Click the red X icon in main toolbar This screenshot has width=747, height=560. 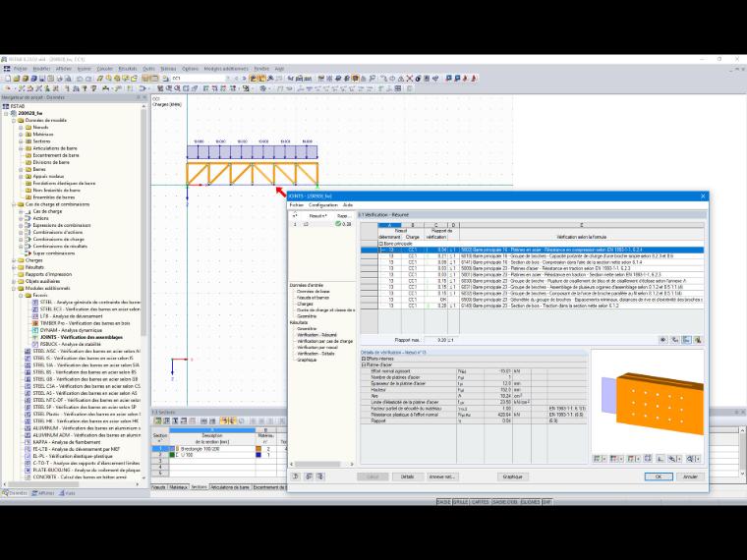[409, 79]
